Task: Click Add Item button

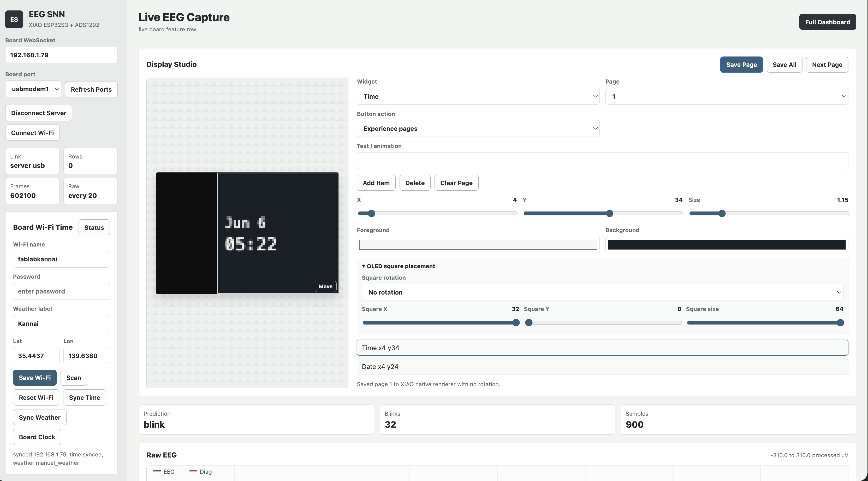Action: pyautogui.click(x=376, y=183)
